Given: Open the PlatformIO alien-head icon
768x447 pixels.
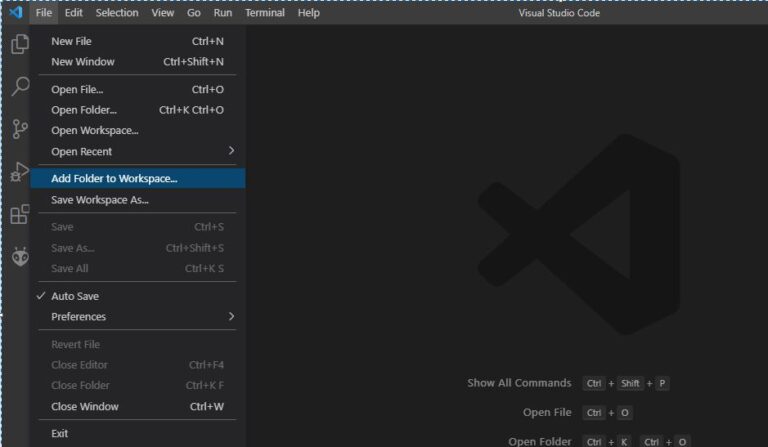Looking at the screenshot, I should 20,257.
